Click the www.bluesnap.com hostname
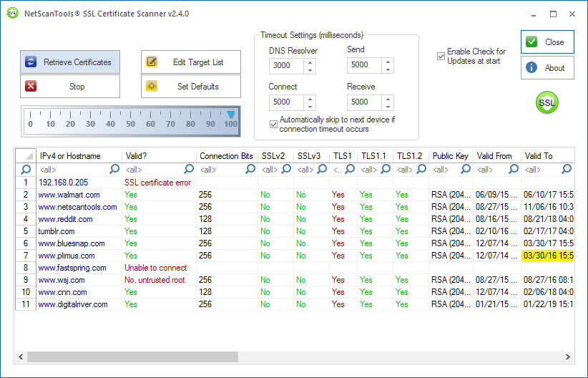 72,243
